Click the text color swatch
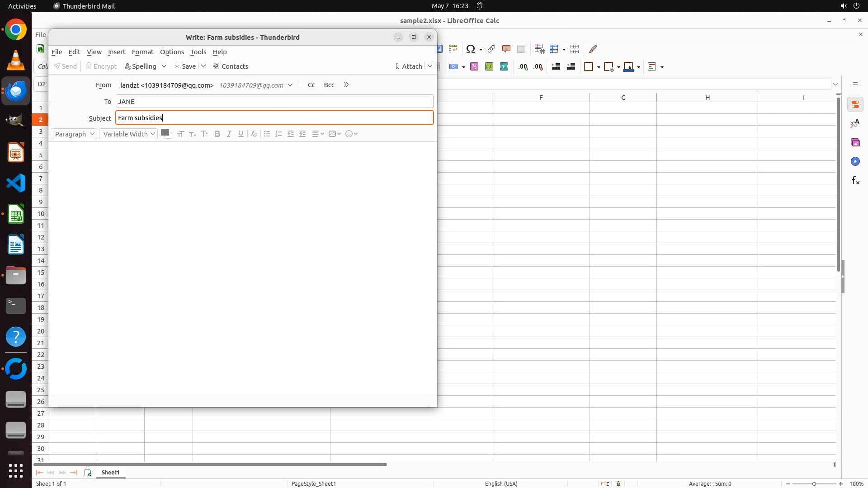 click(165, 132)
